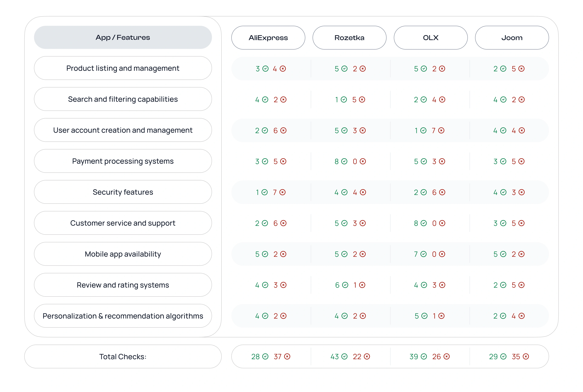The height and width of the screenshot is (392, 583).
Task: Click the red X icon in OLX Mobile app availability cell
Action: (442, 254)
